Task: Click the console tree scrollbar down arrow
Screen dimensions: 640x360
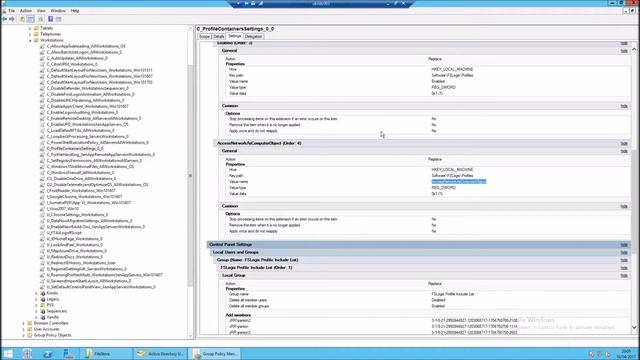Action: tap(190, 336)
